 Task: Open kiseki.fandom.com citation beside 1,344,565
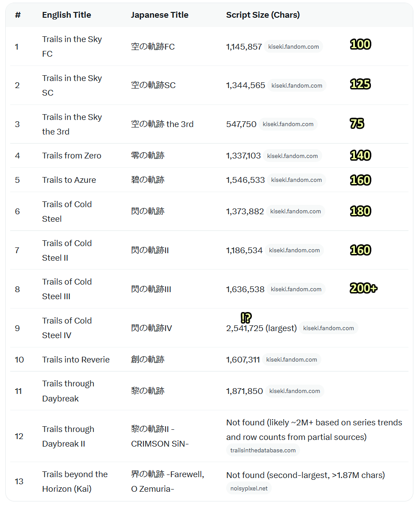(297, 86)
